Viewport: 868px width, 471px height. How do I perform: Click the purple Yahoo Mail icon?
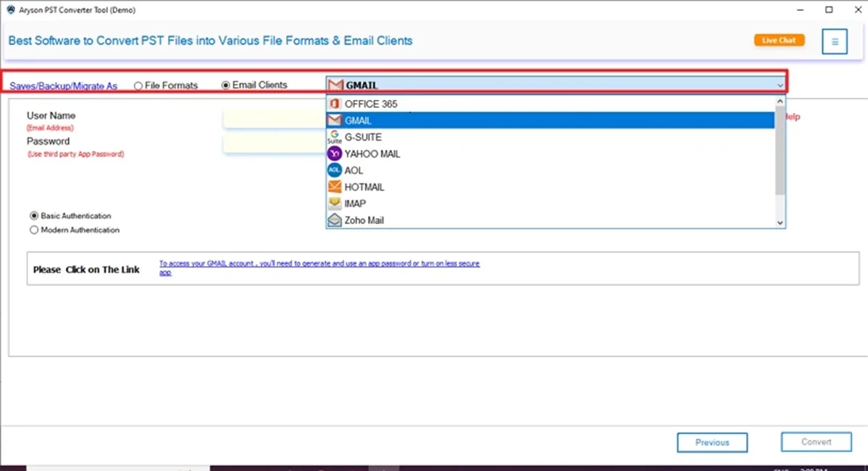point(334,154)
